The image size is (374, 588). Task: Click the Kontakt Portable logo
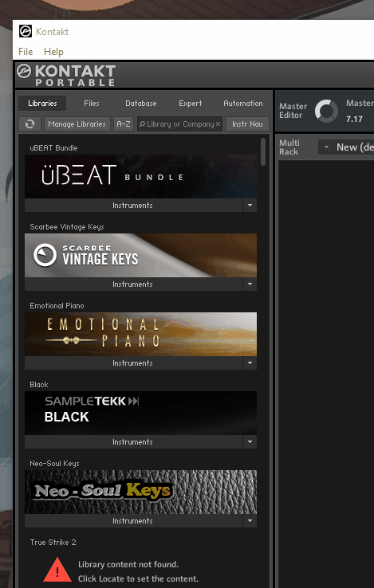pos(66,75)
